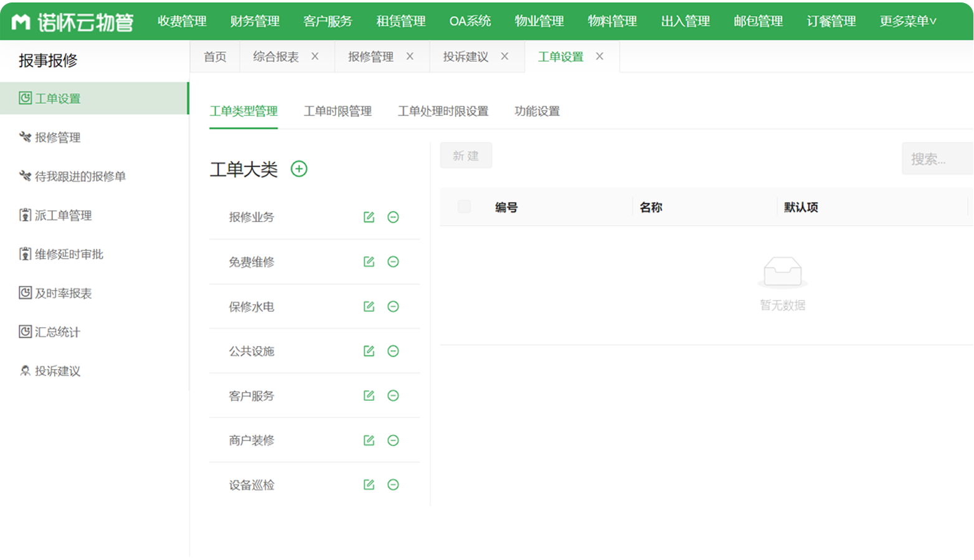The height and width of the screenshot is (560, 974).
Task: Switch to the 工单时限管理 tab
Action: pyautogui.click(x=338, y=111)
